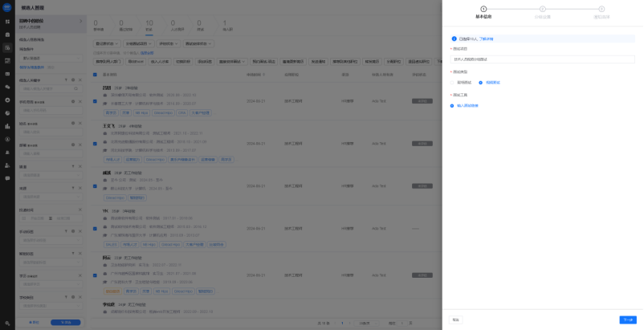Click the blue select-all link above action buttons
Screen dimensions: 644x330
[147, 53]
